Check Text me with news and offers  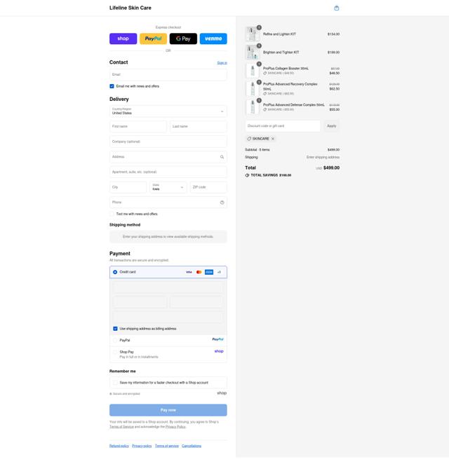point(112,214)
